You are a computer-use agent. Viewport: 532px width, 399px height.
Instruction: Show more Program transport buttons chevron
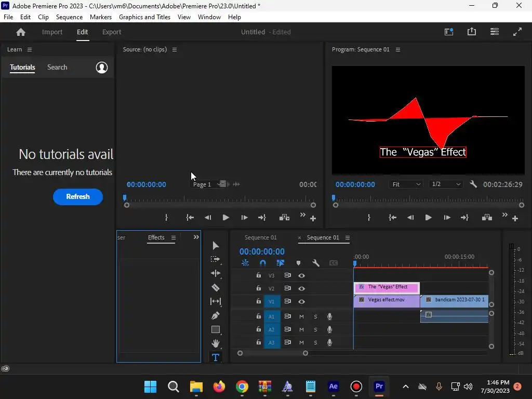505,215
